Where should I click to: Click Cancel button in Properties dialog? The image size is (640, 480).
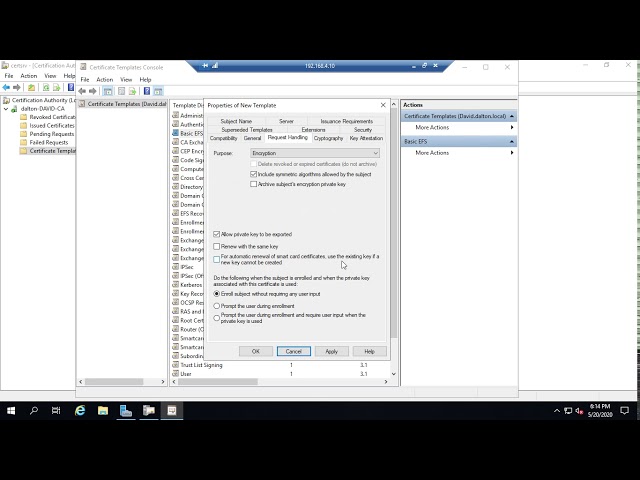pyautogui.click(x=293, y=351)
